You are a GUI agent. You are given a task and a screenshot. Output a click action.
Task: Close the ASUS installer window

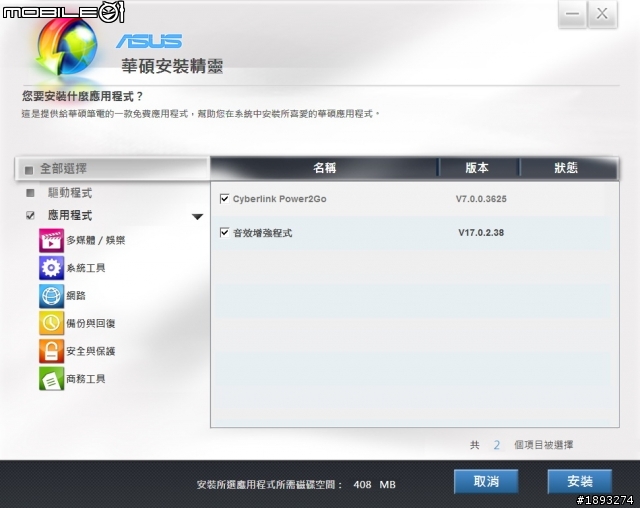(x=602, y=14)
